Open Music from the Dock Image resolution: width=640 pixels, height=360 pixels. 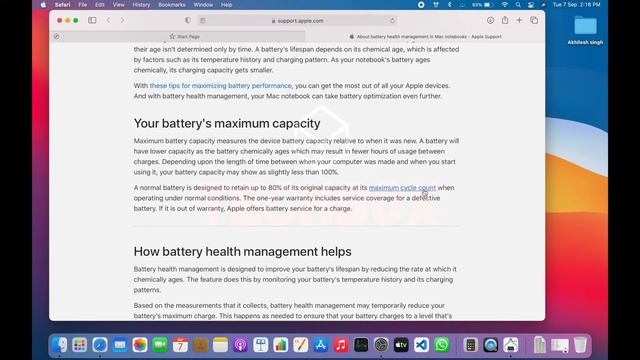[x=341, y=345]
